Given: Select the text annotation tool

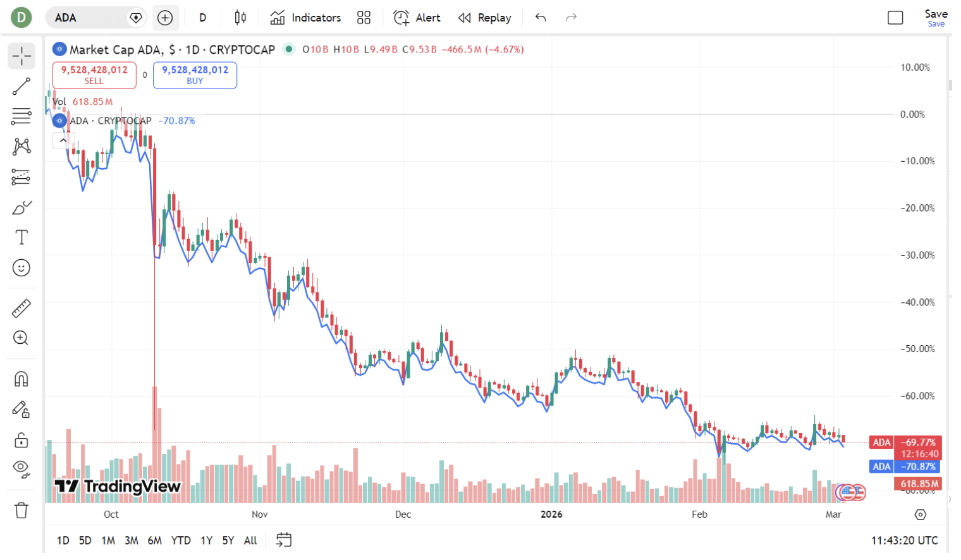Looking at the screenshot, I should tap(21, 237).
